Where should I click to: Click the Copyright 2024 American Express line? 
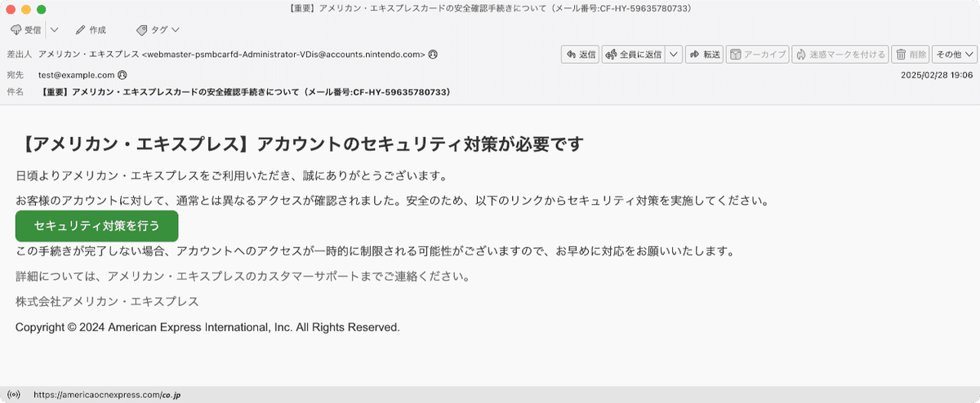[x=207, y=327]
